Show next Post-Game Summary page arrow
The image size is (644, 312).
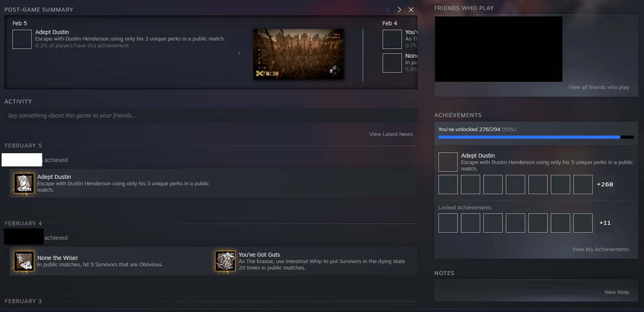point(399,10)
